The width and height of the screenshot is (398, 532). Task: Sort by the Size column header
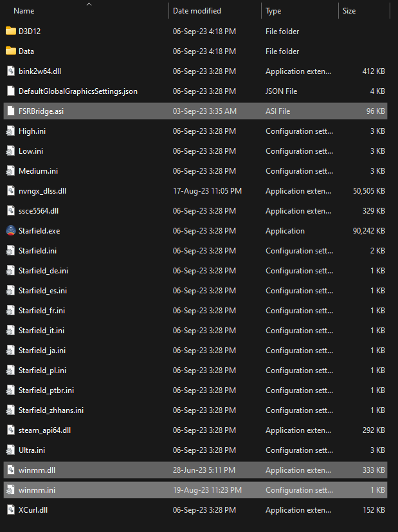[x=349, y=11]
